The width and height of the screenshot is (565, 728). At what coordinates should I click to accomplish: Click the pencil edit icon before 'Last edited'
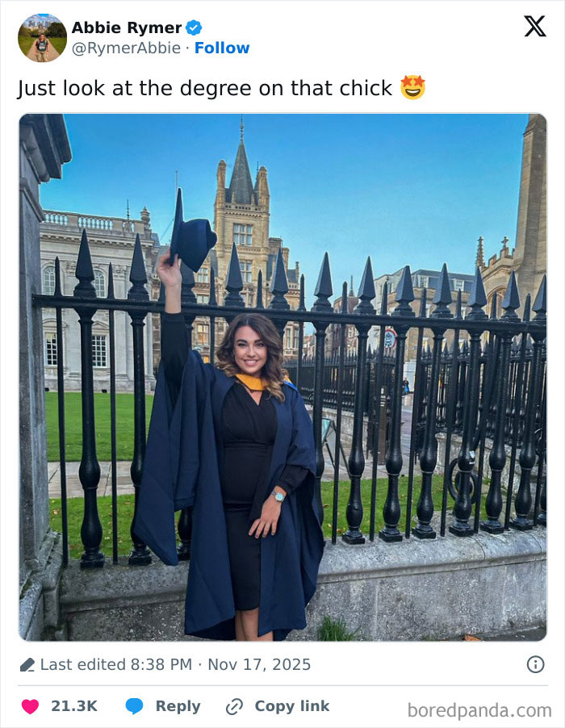tap(28, 664)
